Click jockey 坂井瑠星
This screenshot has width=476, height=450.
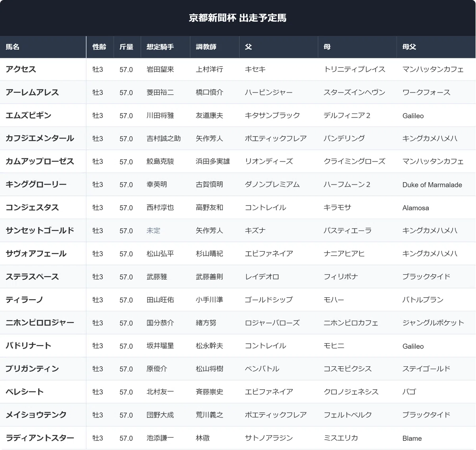[x=160, y=346]
